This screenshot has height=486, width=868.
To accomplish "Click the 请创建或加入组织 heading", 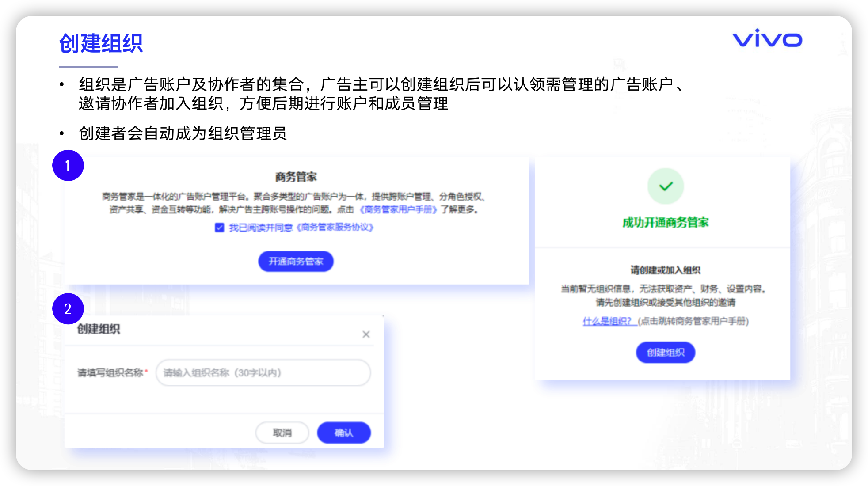I will point(666,270).
